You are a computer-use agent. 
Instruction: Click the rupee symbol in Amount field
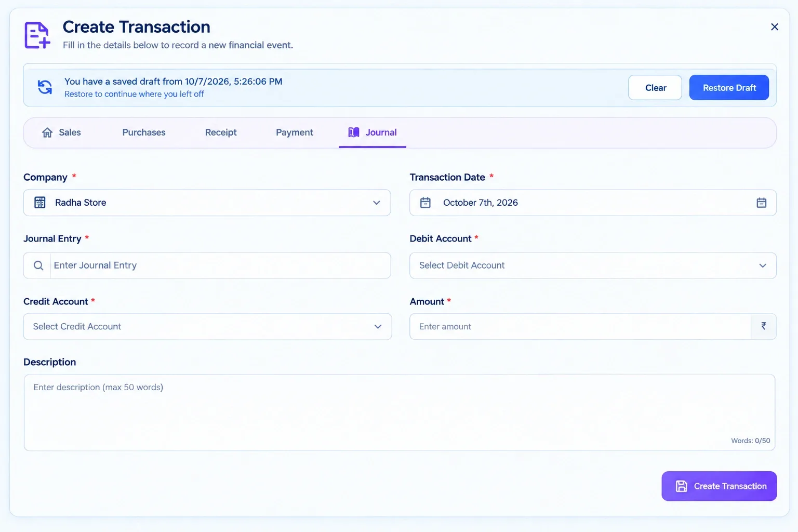[764, 326]
